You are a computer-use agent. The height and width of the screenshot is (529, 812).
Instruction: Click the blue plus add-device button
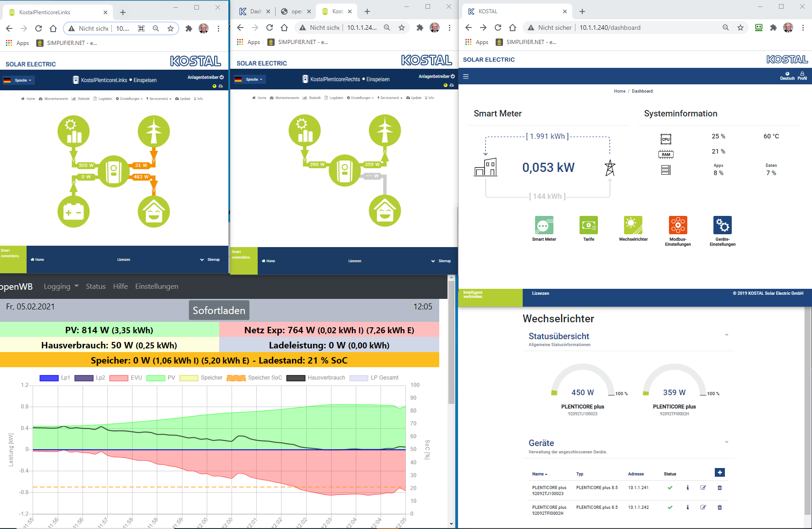pyautogui.click(x=719, y=473)
